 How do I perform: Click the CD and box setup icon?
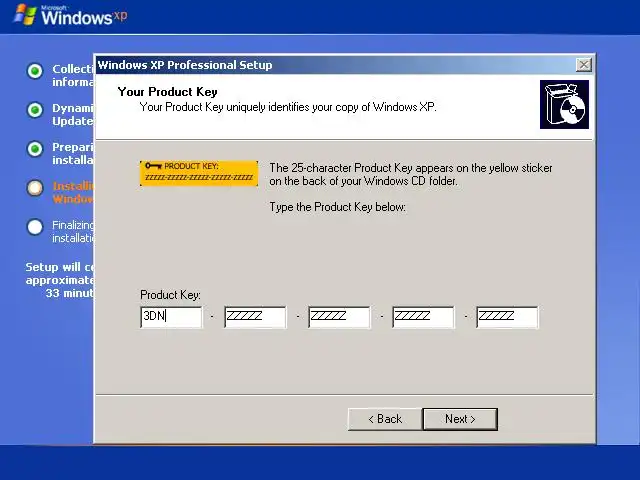pos(564,104)
